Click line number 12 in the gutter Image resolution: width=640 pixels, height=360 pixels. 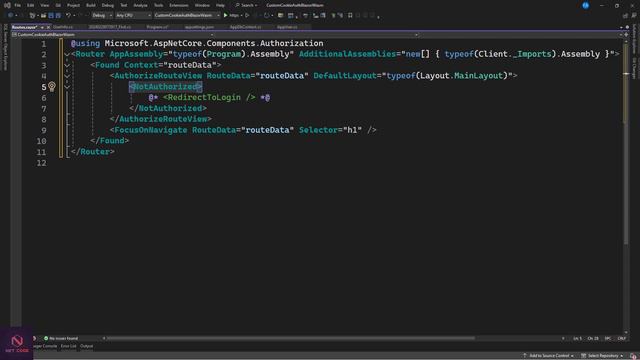(x=42, y=163)
